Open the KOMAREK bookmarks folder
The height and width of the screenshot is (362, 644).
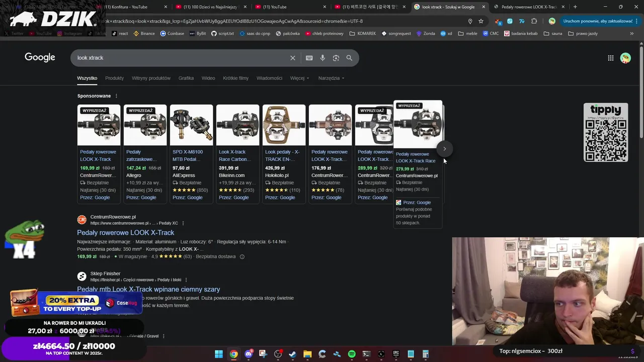coord(363,34)
